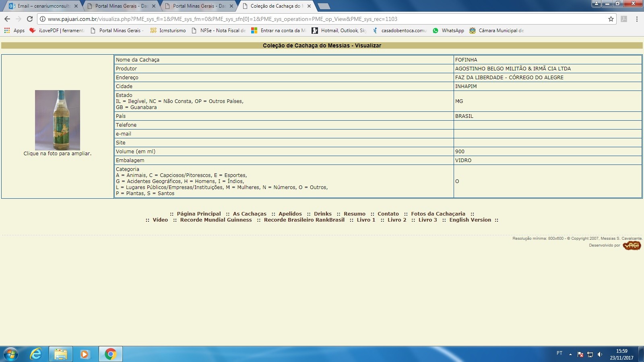The height and width of the screenshot is (362, 644).
Task: Click the FAZ DA LIBERDADE address cell
Action: [547, 77]
